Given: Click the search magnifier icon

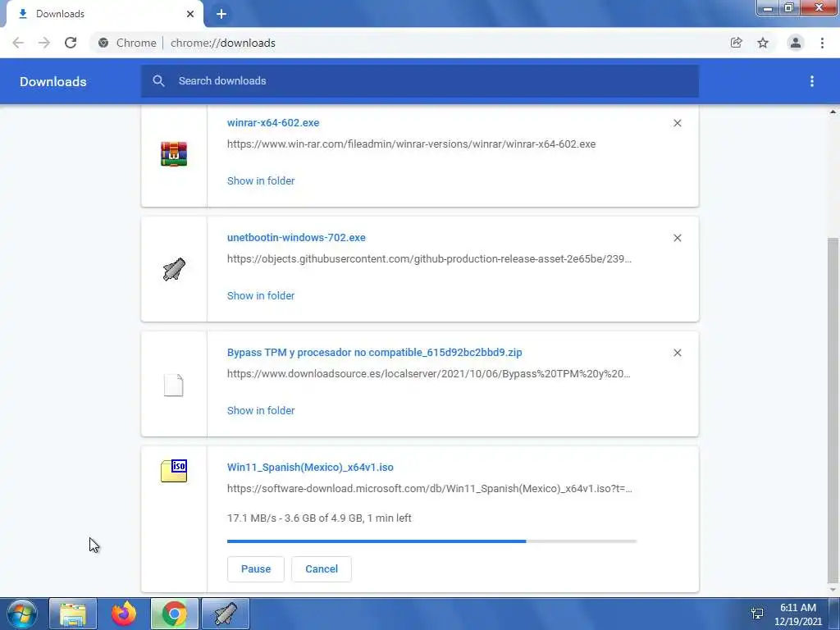Looking at the screenshot, I should (158, 81).
